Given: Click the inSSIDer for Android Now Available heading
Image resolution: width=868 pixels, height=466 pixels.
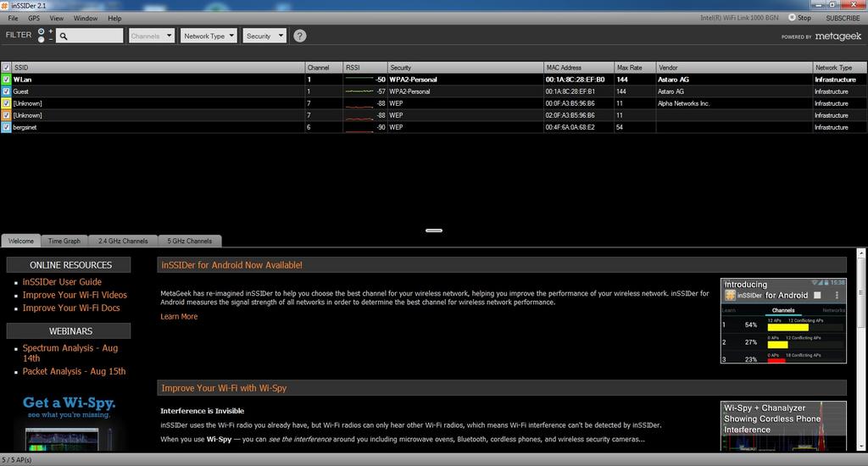Looking at the screenshot, I should tap(232, 265).
